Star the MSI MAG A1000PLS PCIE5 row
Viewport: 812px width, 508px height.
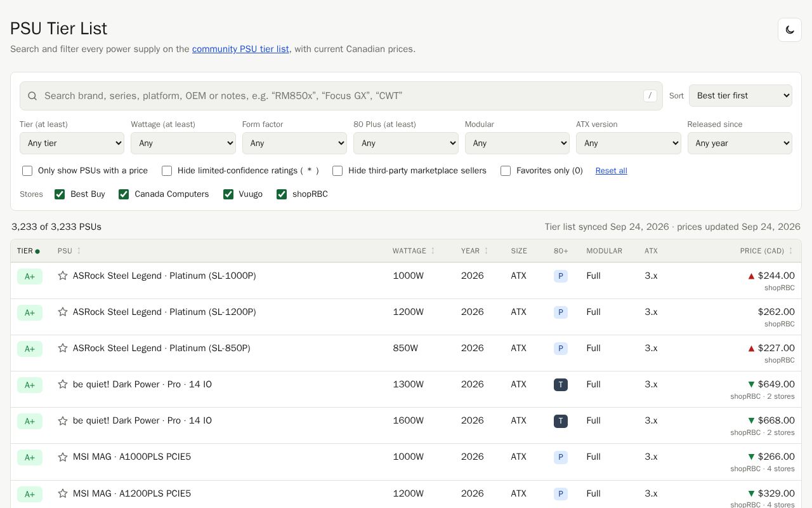pyautogui.click(x=63, y=457)
